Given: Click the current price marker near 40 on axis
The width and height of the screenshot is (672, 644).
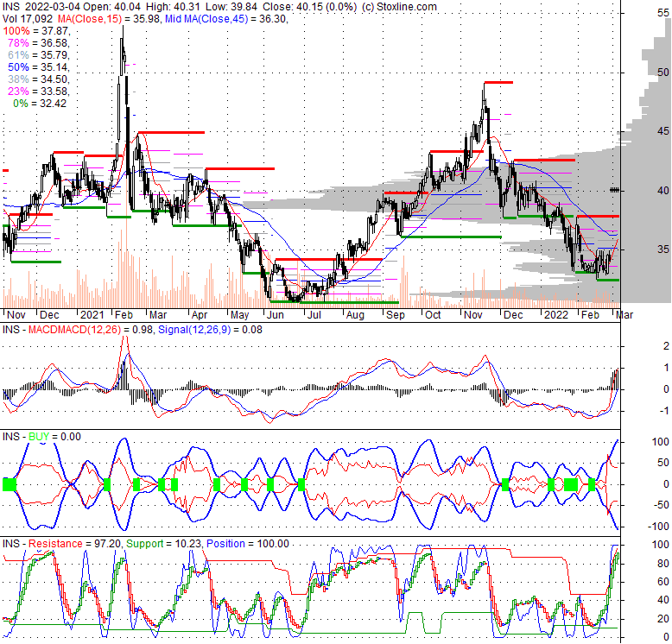Looking at the screenshot, I should pyautogui.click(x=615, y=190).
